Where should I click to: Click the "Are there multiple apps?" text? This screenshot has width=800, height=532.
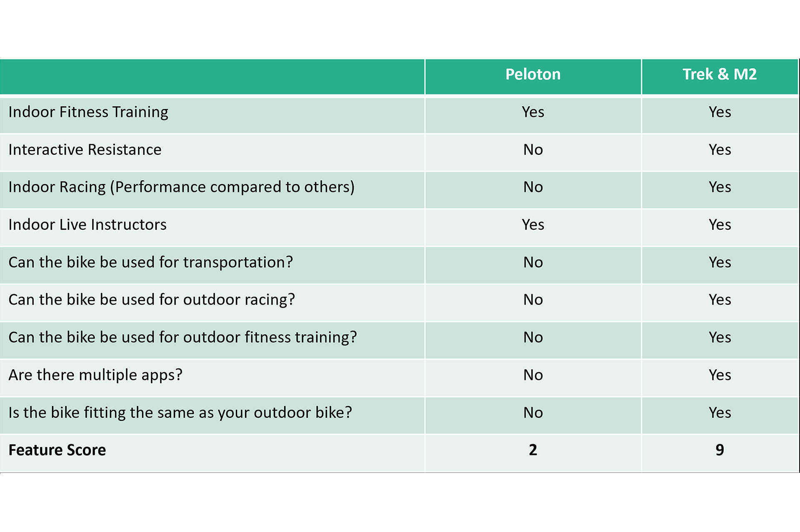tap(95, 375)
